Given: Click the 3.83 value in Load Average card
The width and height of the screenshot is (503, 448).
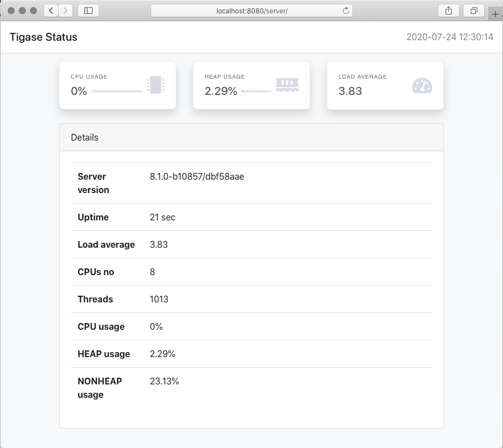Looking at the screenshot, I should coord(350,91).
